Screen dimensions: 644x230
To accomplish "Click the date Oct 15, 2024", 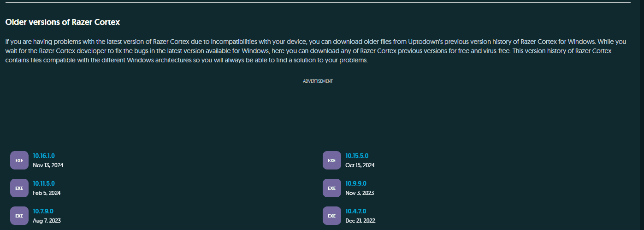I will [360, 165].
